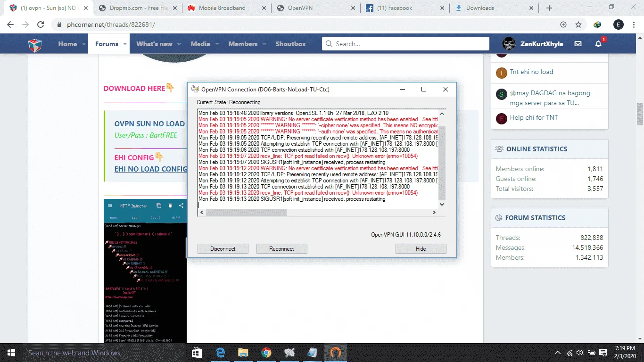Switch to the Mobile Broadband browser tab
This screenshot has height=362, width=644.
226,8
